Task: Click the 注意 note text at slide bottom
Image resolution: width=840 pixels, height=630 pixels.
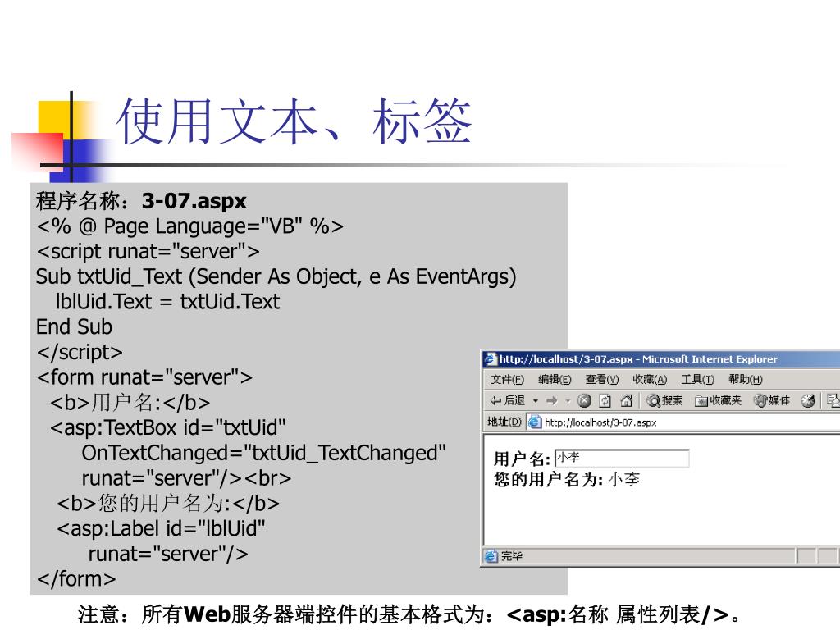Action: (x=409, y=614)
